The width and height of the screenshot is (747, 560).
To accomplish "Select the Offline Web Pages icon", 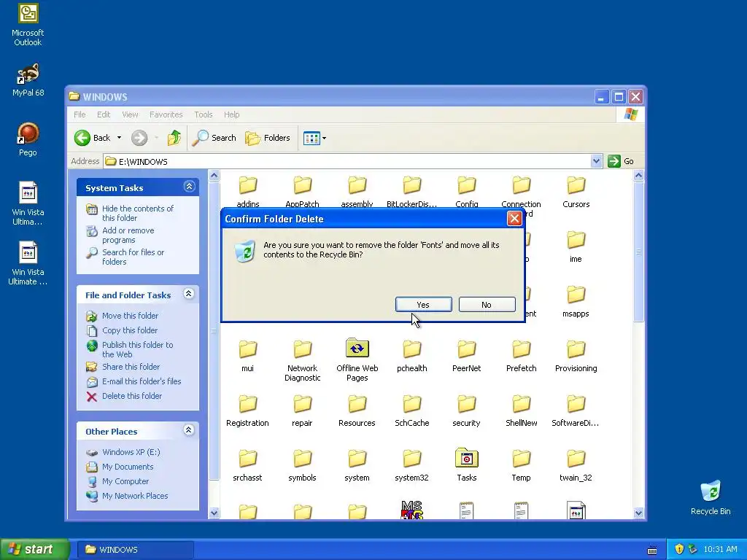I will coord(357,349).
